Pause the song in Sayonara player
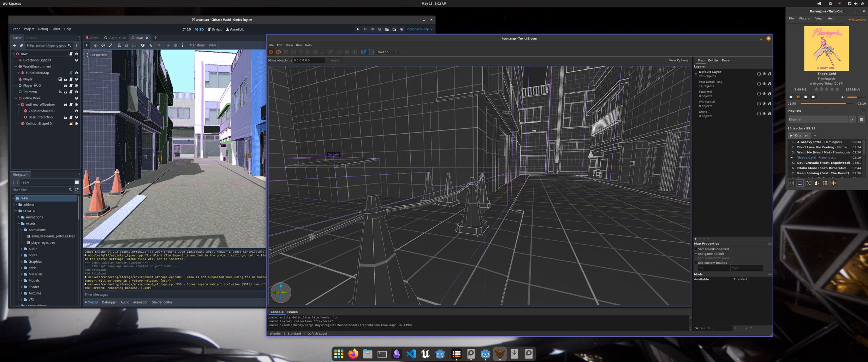Image resolution: width=868 pixels, height=362 pixels. tap(798, 97)
